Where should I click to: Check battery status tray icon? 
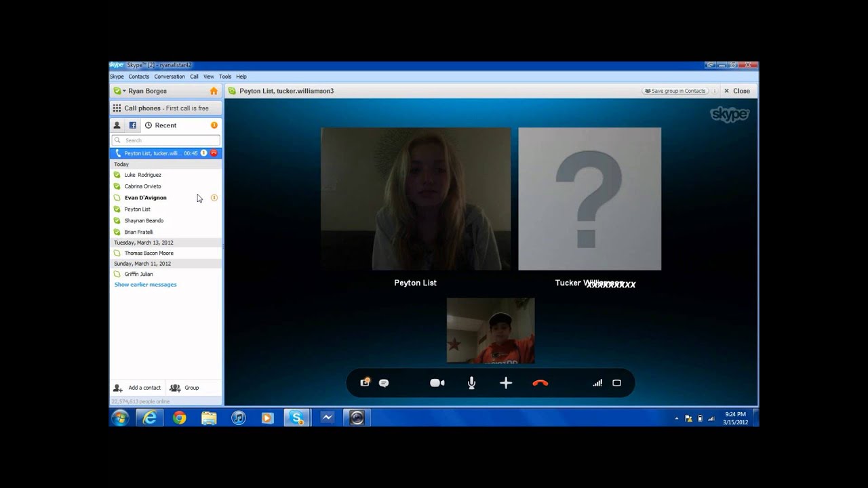pos(700,419)
